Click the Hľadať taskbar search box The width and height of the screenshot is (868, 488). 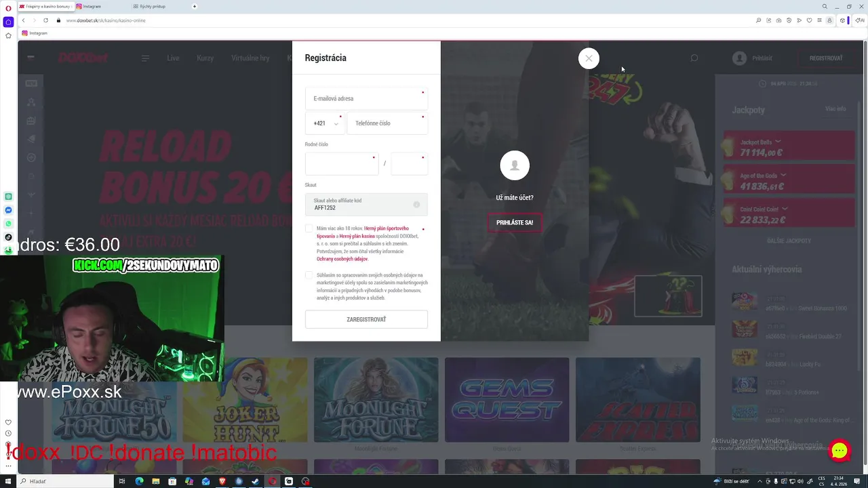(66, 481)
